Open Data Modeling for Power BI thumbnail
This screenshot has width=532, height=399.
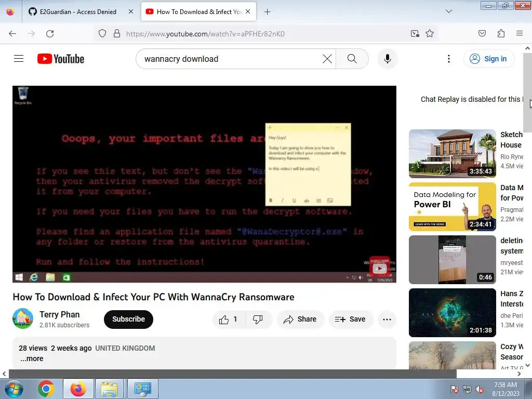(x=453, y=207)
